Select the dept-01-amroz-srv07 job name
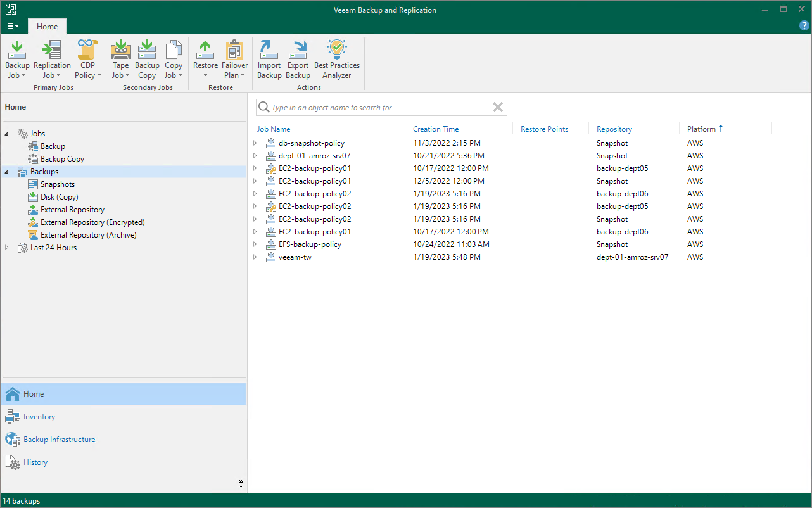Screen dimensions: 812x508 click(315, 156)
